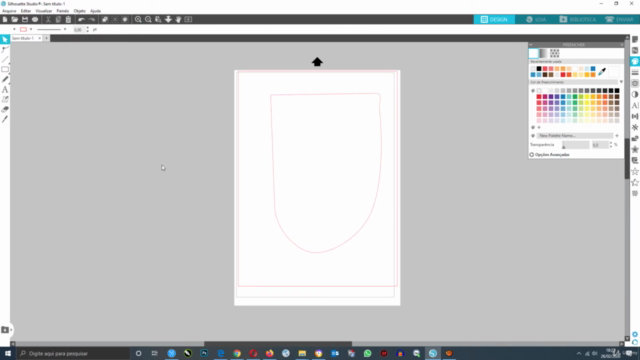The height and width of the screenshot is (360, 640).
Task: Select the Rectangle drawing tool
Action: (5, 69)
